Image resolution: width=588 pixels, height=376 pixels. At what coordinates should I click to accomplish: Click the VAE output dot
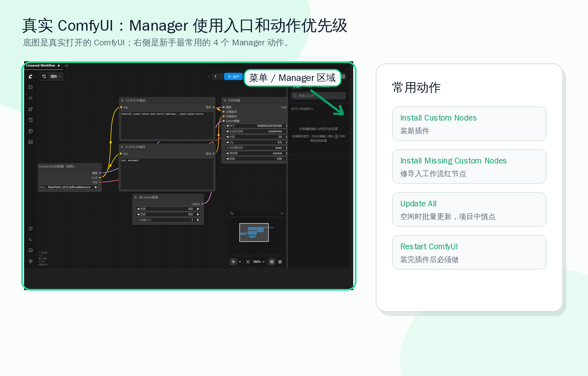click(x=100, y=182)
